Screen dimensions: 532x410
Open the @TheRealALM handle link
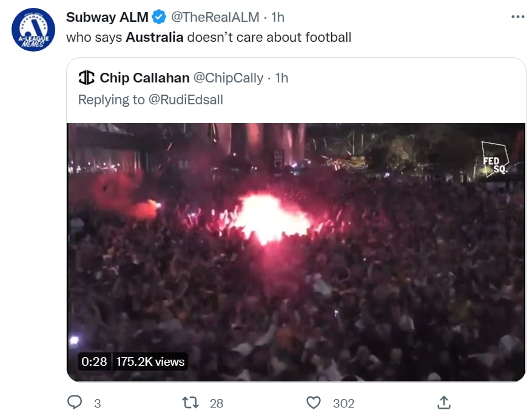click(x=215, y=17)
